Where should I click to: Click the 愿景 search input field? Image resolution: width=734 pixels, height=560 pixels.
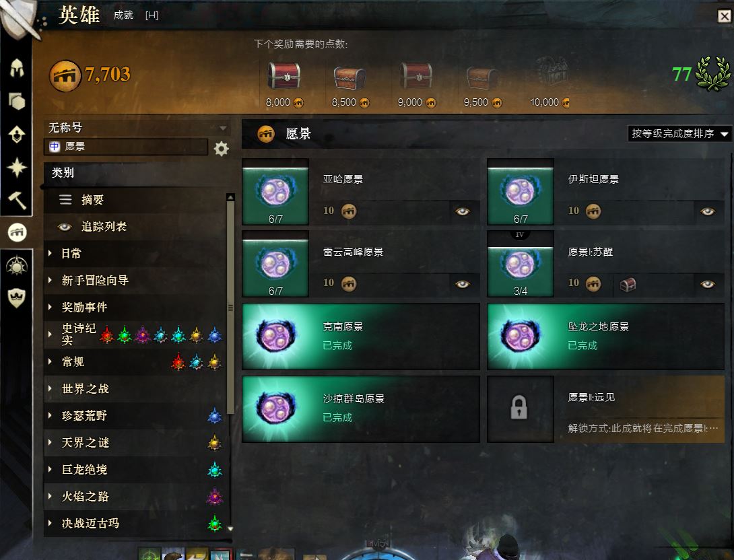(126, 147)
